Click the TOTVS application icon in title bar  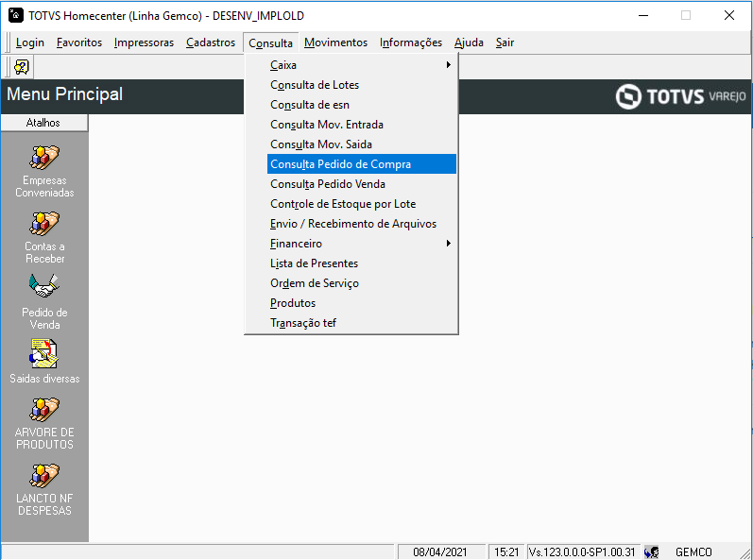[x=16, y=15]
